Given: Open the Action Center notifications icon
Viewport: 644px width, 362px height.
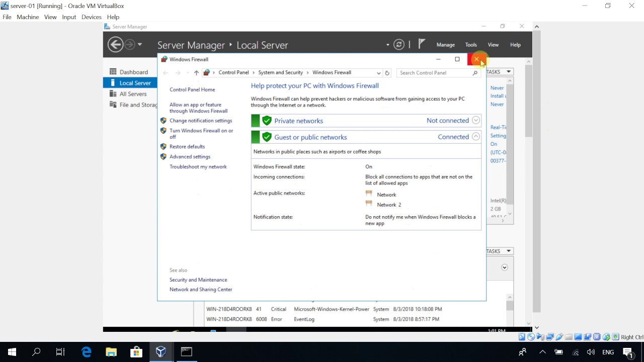Looking at the screenshot, I should [x=628, y=352].
